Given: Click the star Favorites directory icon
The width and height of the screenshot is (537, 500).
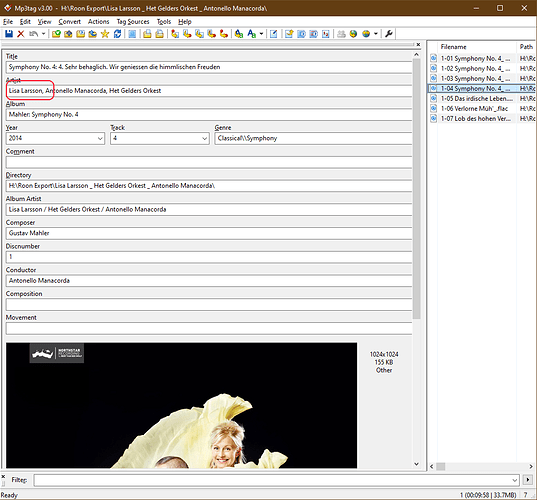Looking at the screenshot, I should (x=105, y=34).
